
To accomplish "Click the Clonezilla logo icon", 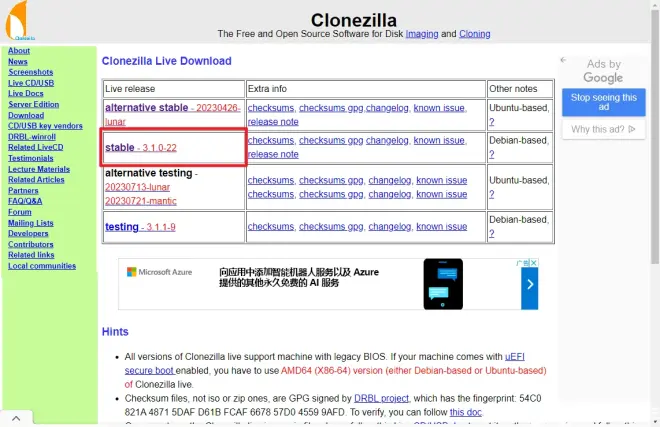I will pos(20,20).
